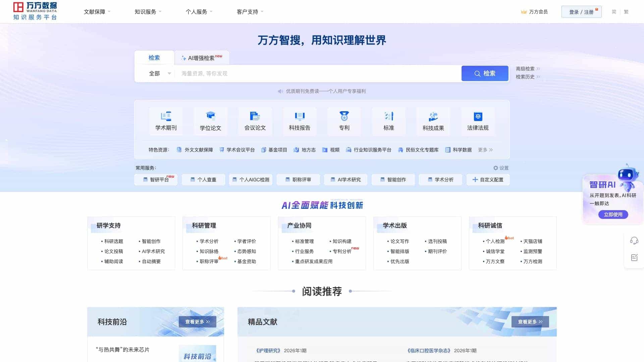Click the 学术会议平台 icon

222,150
